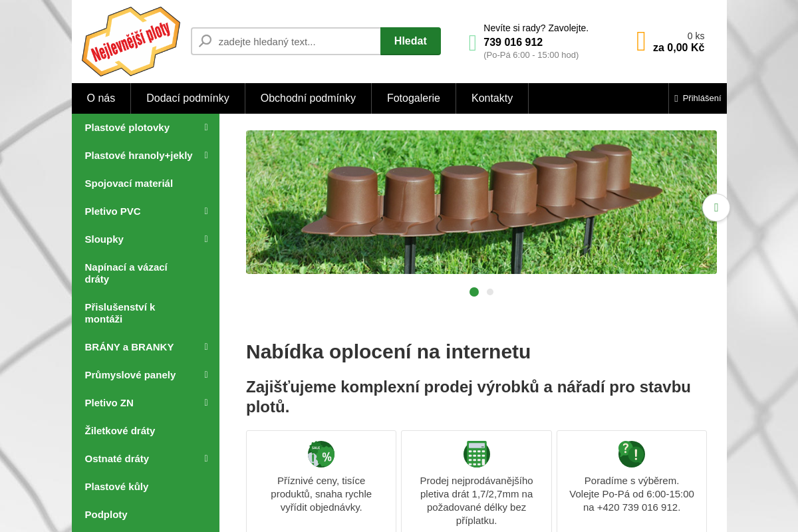Open the Fotogalerie menu item
798x532 pixels.
413,98
